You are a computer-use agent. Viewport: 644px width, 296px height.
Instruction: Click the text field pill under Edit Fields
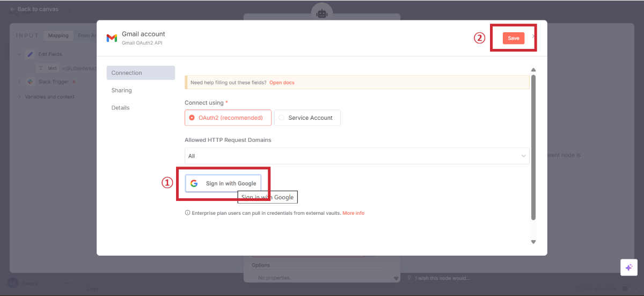(48, 68)
